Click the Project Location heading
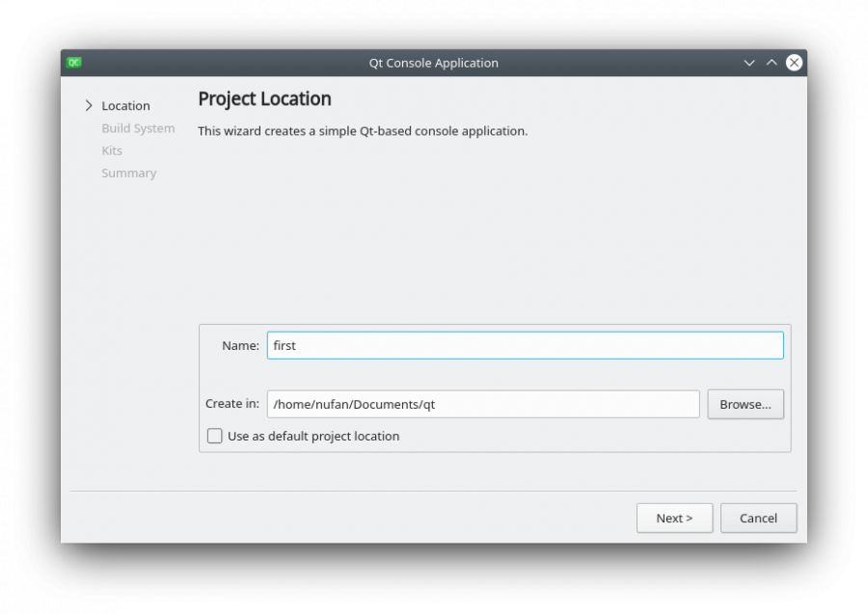The image size is (868, 614). tap(264, 99)
